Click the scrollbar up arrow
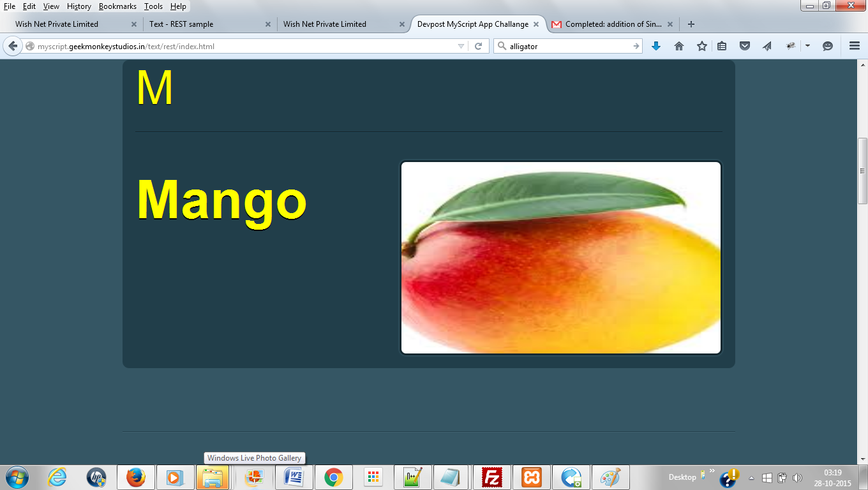Viewport: 868px width, 490px height. click(x=862, y=65)
